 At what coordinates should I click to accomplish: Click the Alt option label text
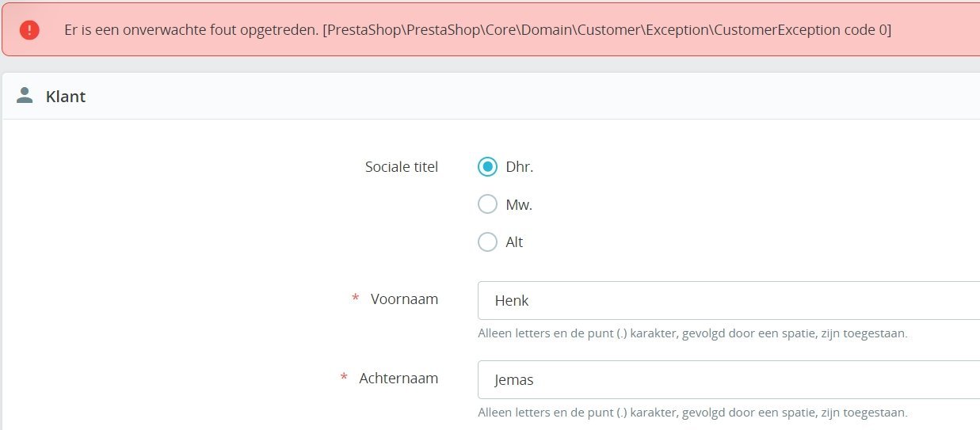[x=514, y=242]
